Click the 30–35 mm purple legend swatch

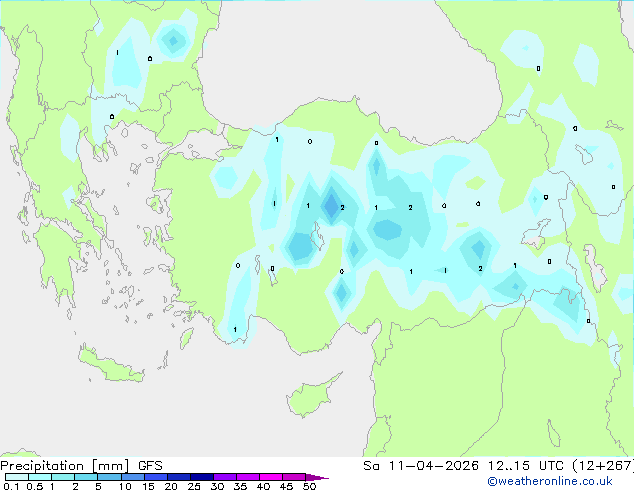(x=224, y=477)
